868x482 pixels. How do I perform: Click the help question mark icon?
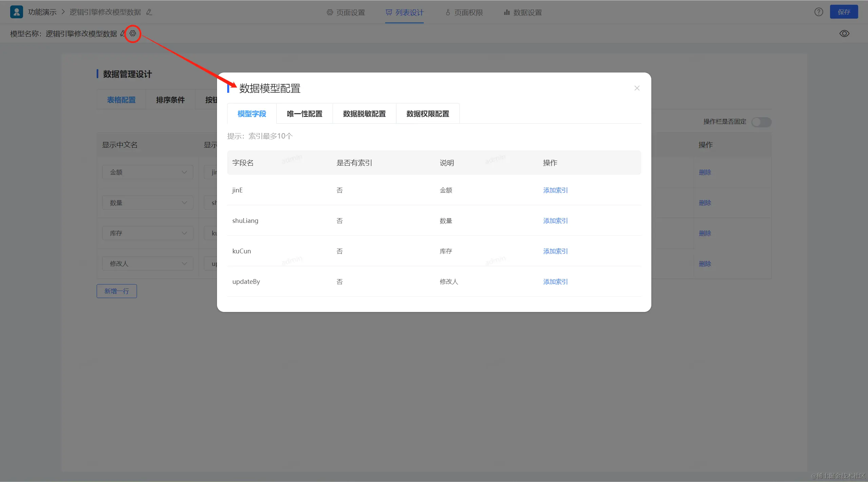818,12
